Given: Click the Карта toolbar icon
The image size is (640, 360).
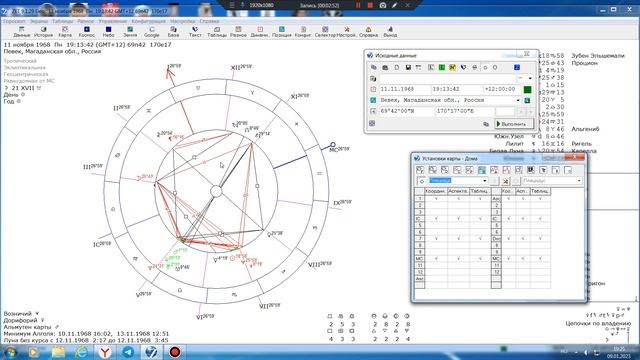Looking at the screenshot, I should (x=65, y=32).
